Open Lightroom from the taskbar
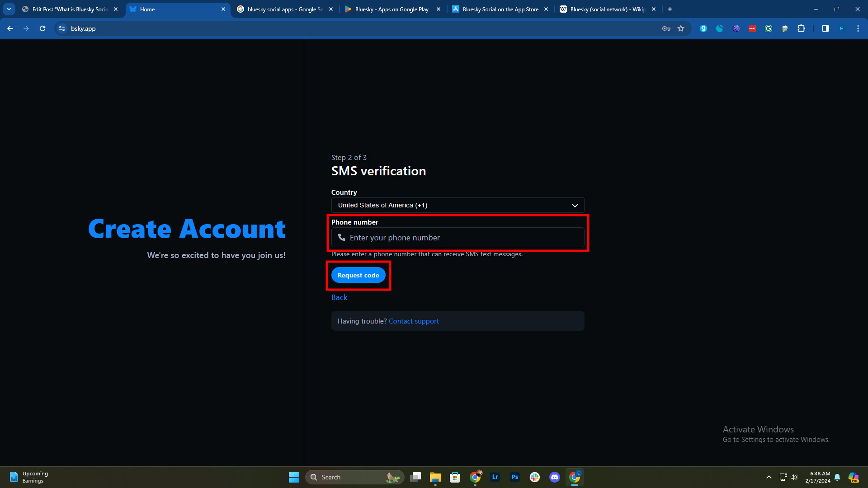 [x=495, y=477]
